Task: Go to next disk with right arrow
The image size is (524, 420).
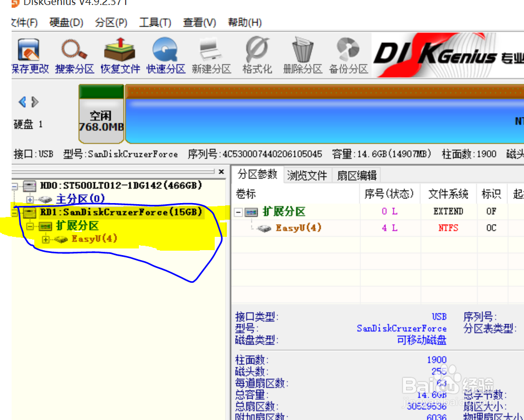Action: coord(35,102)
